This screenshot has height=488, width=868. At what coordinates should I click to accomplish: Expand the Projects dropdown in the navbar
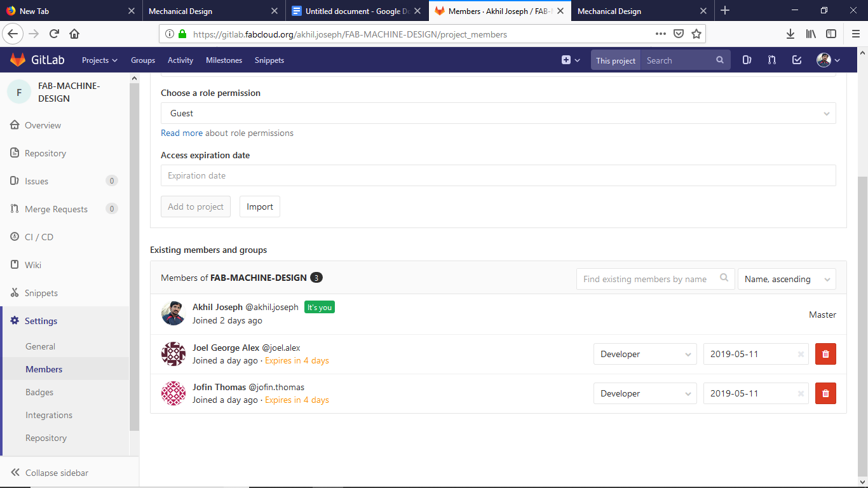coord(100,60)
